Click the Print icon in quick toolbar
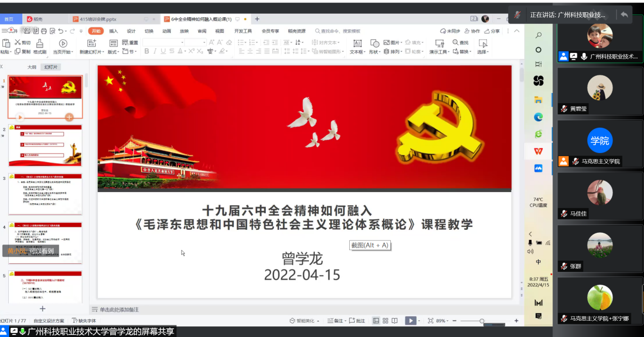 tap(44, 31)
